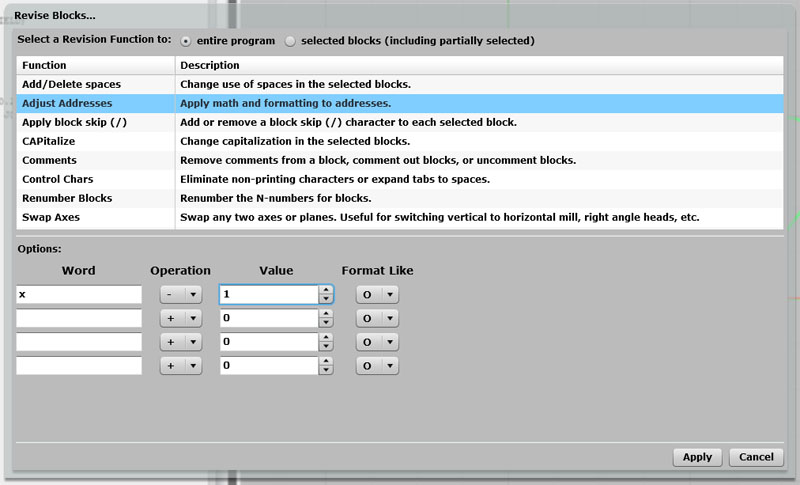Decrease fourth row Value with down arrow
Screen dimensions: 800x485
[x=326, y=370]
